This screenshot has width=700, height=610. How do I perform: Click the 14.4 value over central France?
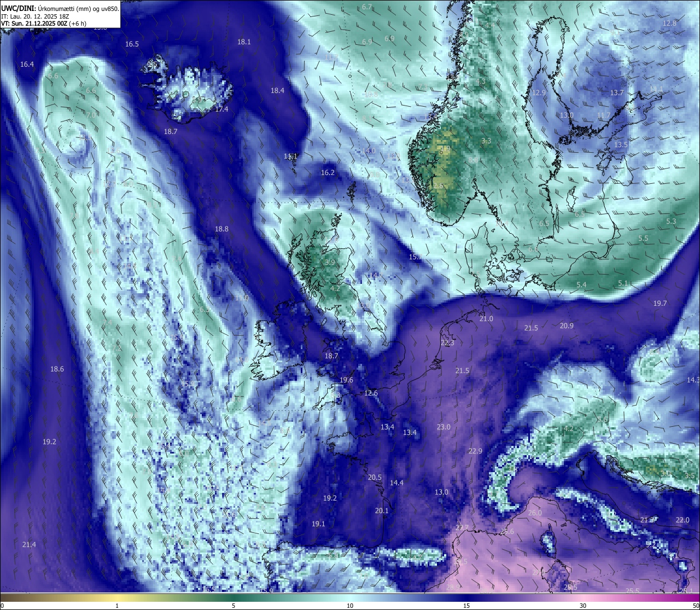pos(396,483)
